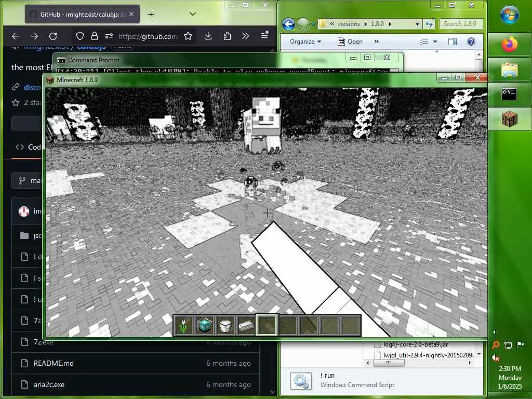Select the GitHub imightexist/calubjs tab
Screen dimensions: 532x399
coord(82,14)
